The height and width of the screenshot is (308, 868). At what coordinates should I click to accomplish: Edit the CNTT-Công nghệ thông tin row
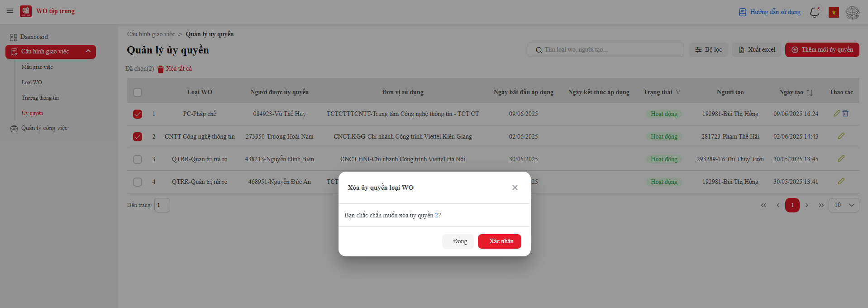click(x=841, y=136)
